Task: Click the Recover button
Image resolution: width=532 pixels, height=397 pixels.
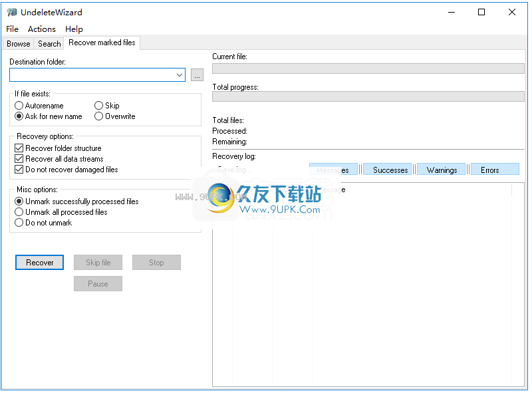Action: pos(39,263)
